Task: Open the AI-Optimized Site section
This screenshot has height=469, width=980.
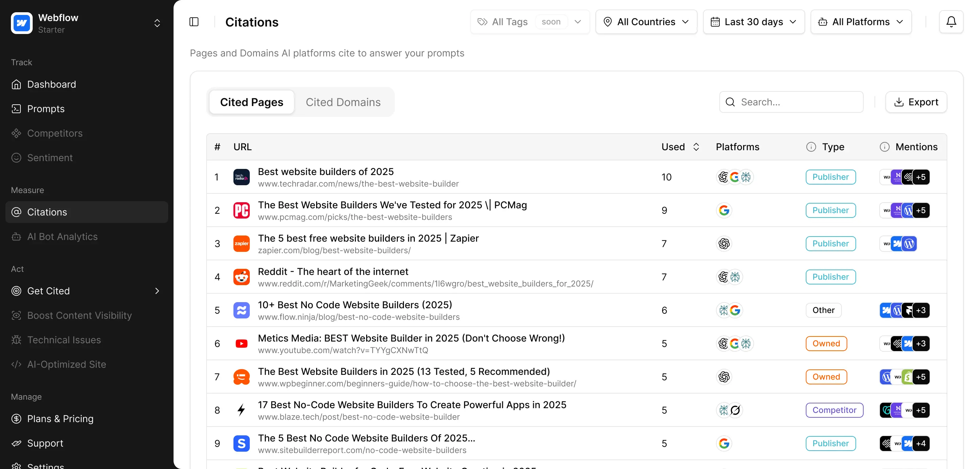Action: click(x=66, y=364)
